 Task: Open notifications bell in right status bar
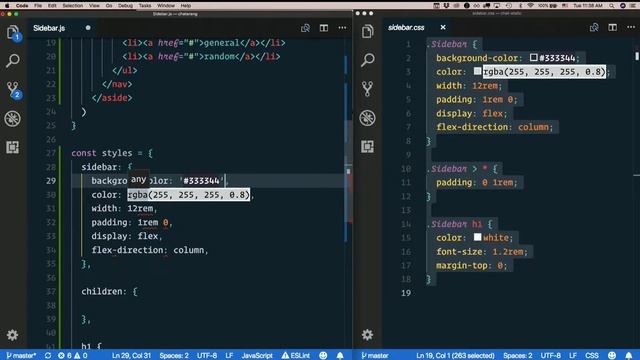click(629, 356)
